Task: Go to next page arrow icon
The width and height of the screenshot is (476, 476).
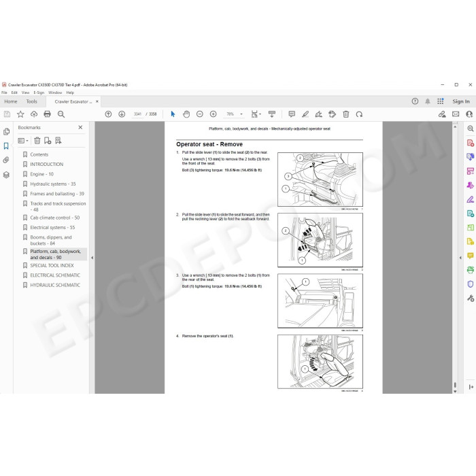Action: (x=122, y=114)
